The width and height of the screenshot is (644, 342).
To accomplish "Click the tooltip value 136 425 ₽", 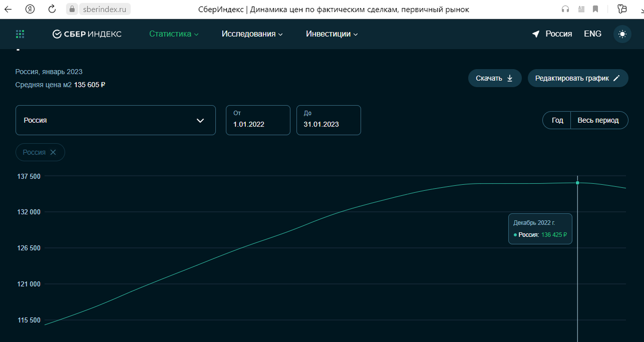I will pyautogui.click(x=554, y=235).
